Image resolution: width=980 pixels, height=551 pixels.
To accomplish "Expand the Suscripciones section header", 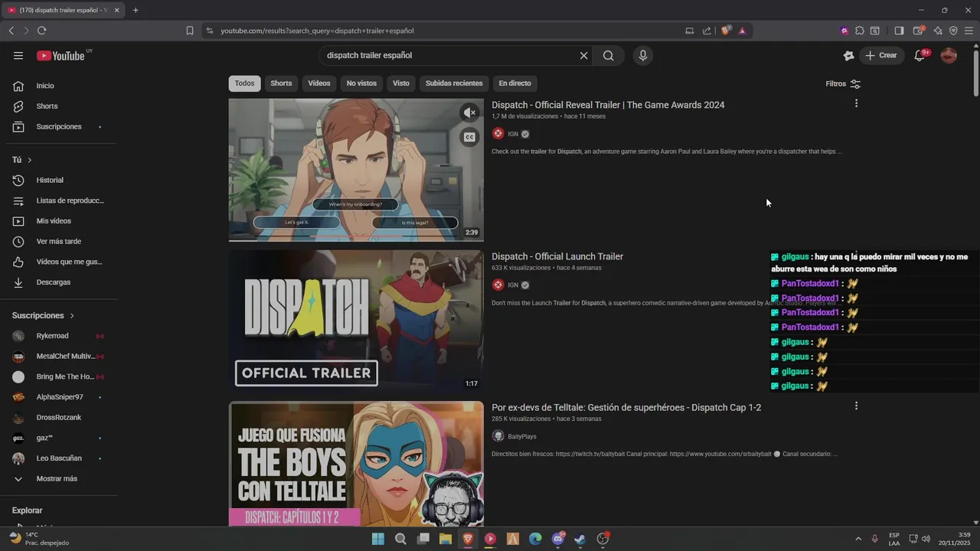I will tap(44, 315).
